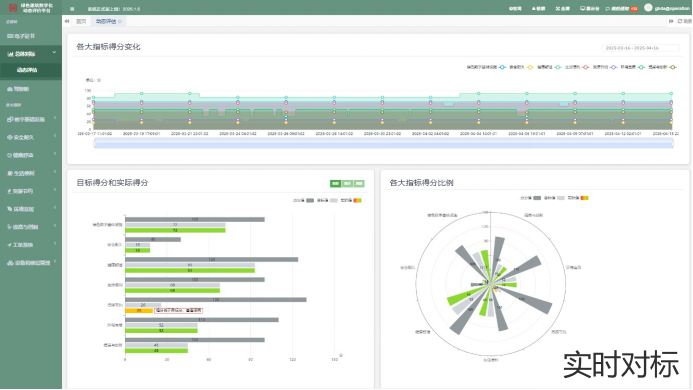Expand the 工单系统 sidebar chevron

[x=55, y=243]
